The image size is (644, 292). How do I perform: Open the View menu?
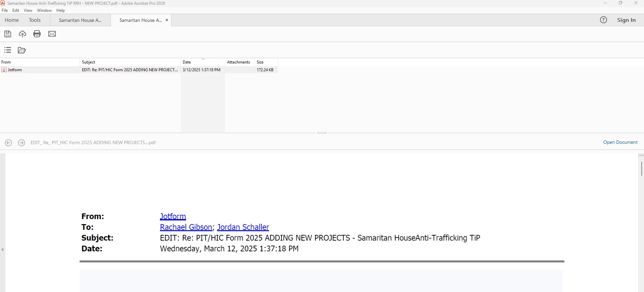(x=28, y=10)
